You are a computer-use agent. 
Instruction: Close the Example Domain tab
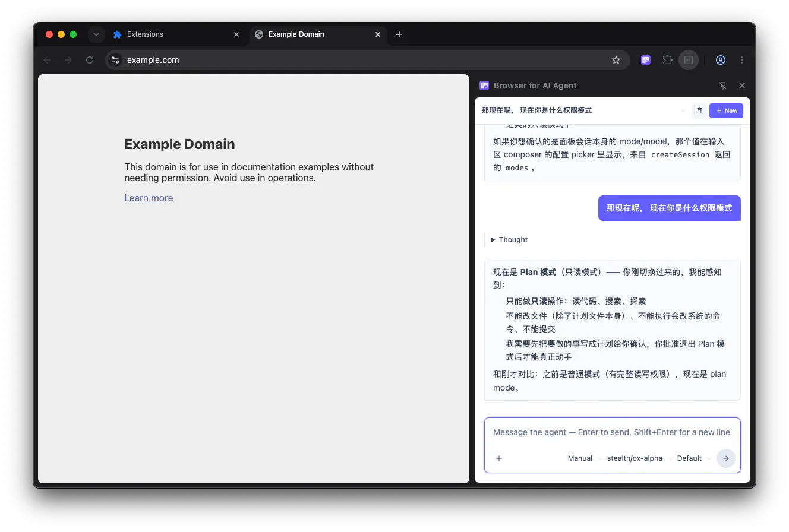378,34
